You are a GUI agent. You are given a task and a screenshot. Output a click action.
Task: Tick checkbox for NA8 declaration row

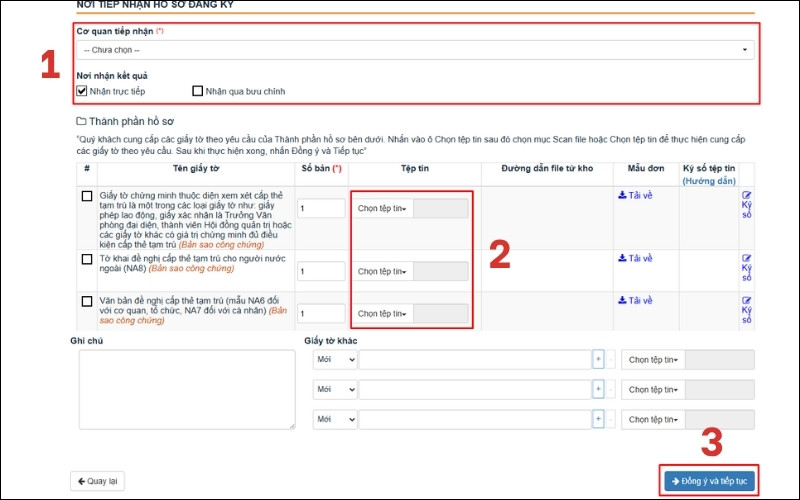(87, 259)
